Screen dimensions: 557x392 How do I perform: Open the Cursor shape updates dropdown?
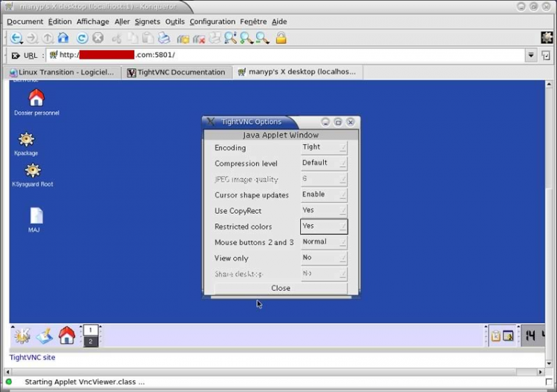[324, 195]
